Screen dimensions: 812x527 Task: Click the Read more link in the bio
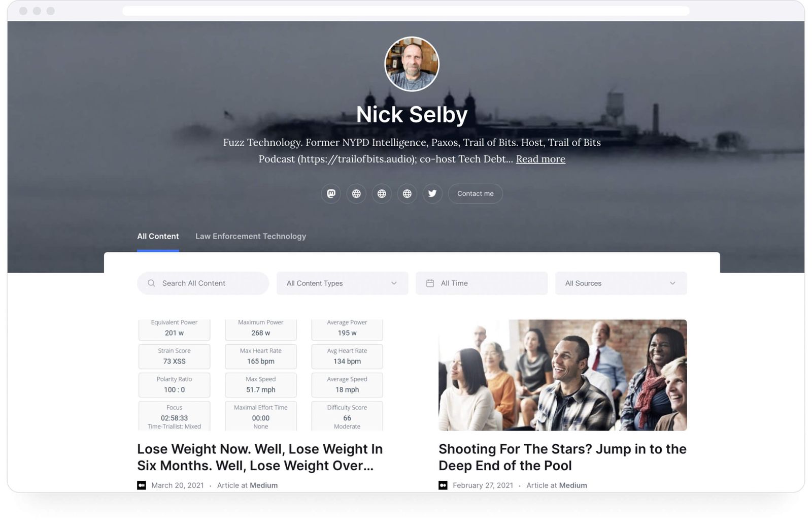[x=540, y=159]
